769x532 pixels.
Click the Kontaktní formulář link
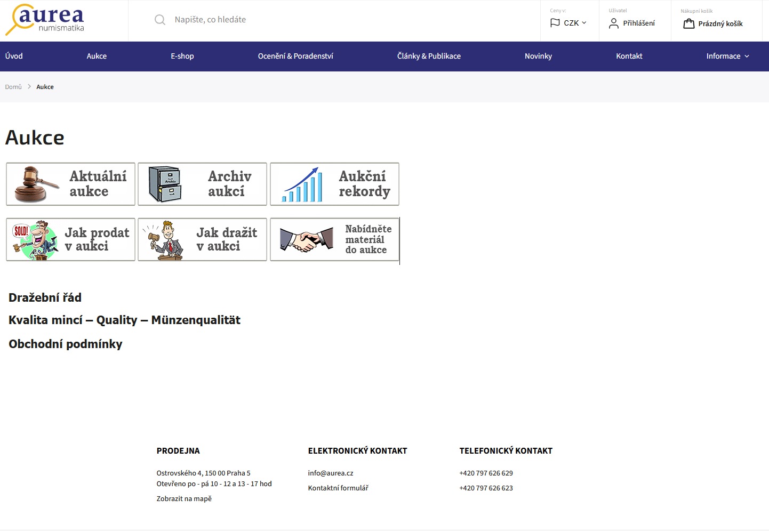pyautogui.click(x=338, y=488)
